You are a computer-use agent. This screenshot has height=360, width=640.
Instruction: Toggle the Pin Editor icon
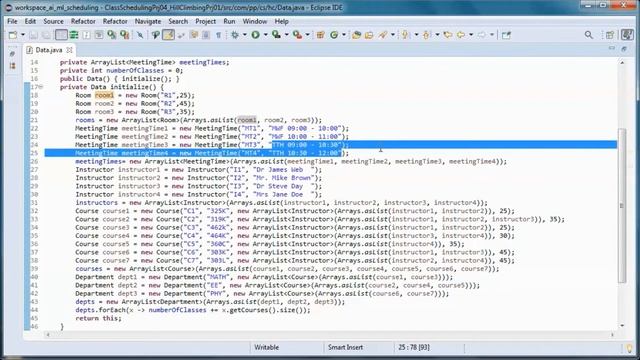pos(506,35)
